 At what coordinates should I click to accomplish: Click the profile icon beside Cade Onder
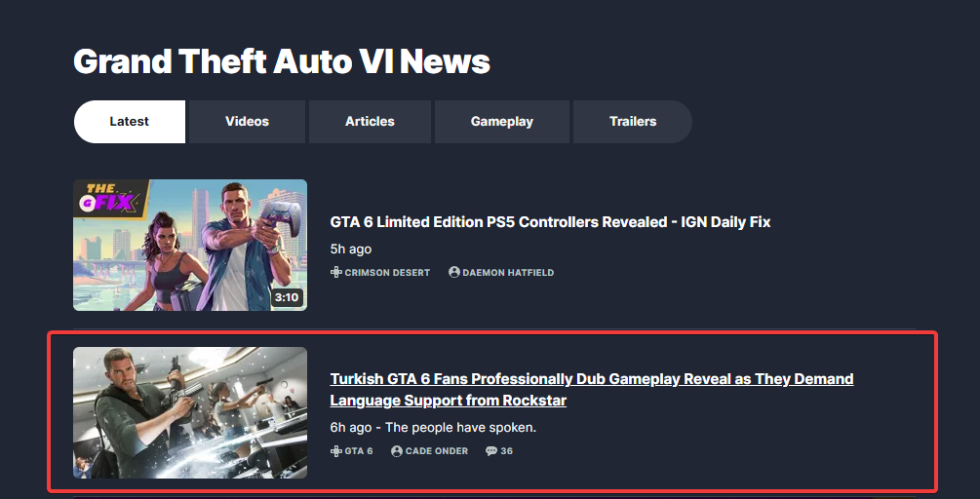click(397, 451)
